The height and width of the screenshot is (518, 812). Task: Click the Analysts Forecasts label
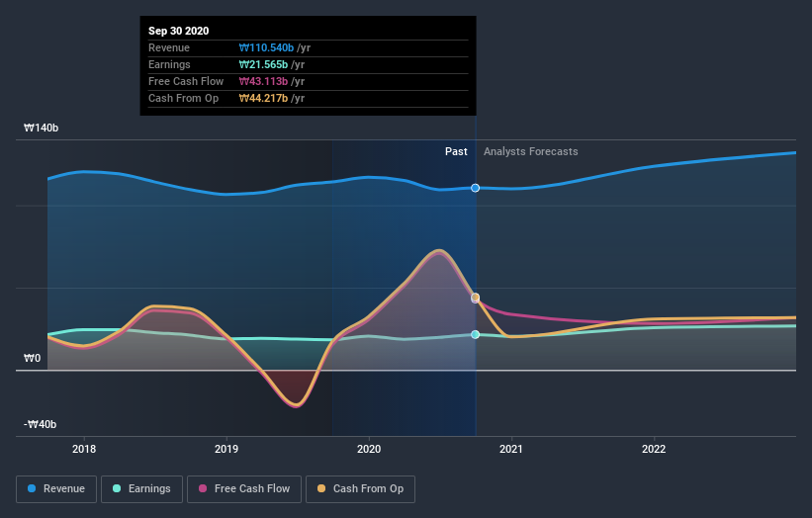531,151
